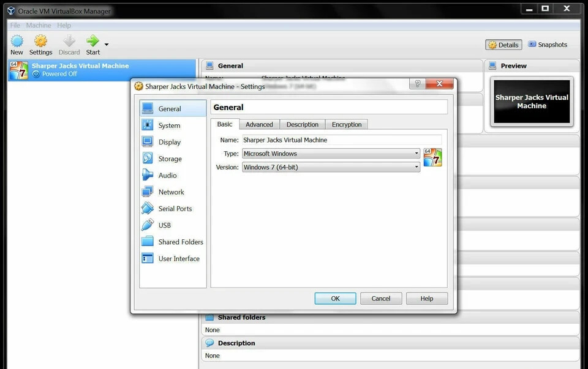Click the Windows 7 OS icon beside Type
Screen dimensions: 588x369
tap(432, 157)
